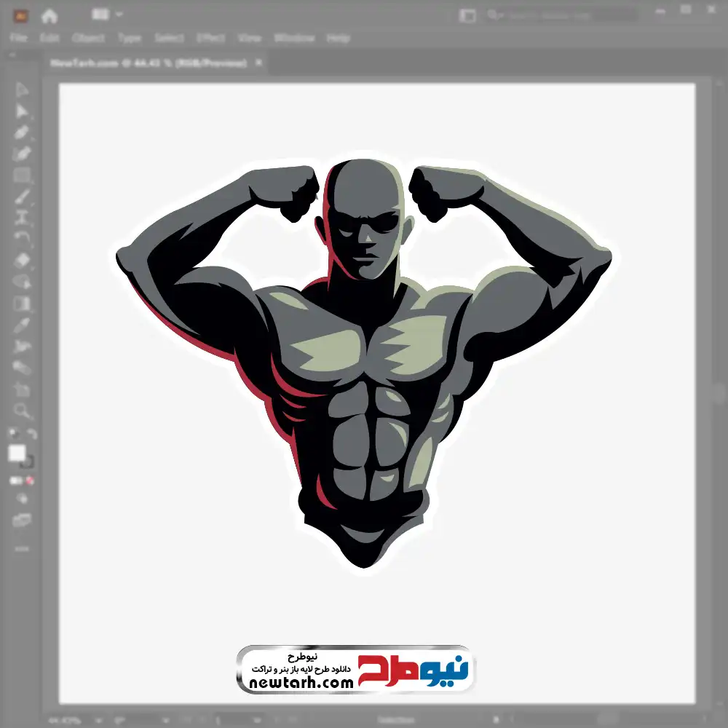Select the Rectangle shape tool
The width and height of the screenshot is (728, 728).
tap(22, 175)
